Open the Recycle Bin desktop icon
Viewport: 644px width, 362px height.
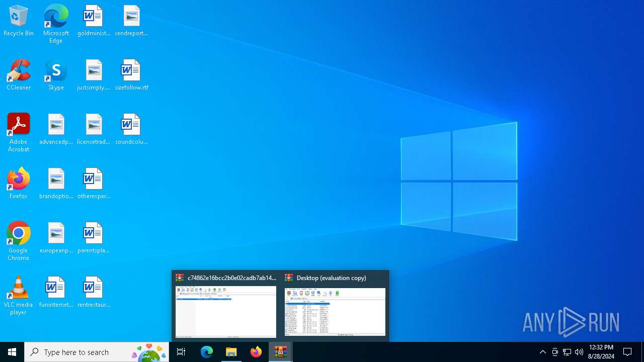click(x=19, y=21)
